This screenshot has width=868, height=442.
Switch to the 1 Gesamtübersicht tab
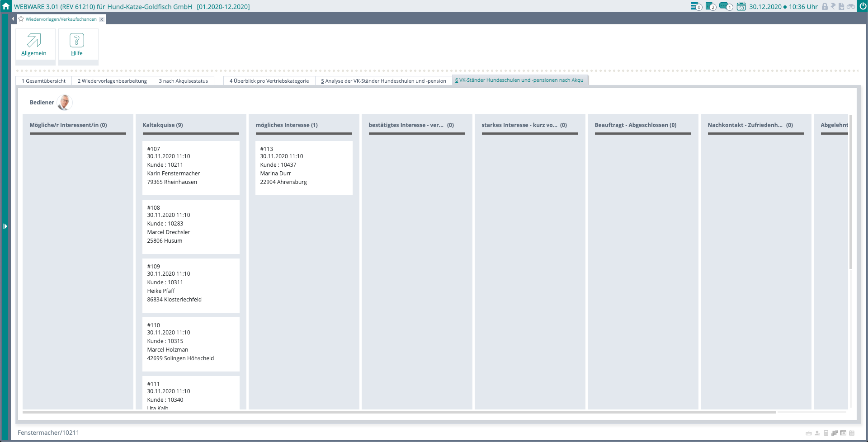pos(44,81)
